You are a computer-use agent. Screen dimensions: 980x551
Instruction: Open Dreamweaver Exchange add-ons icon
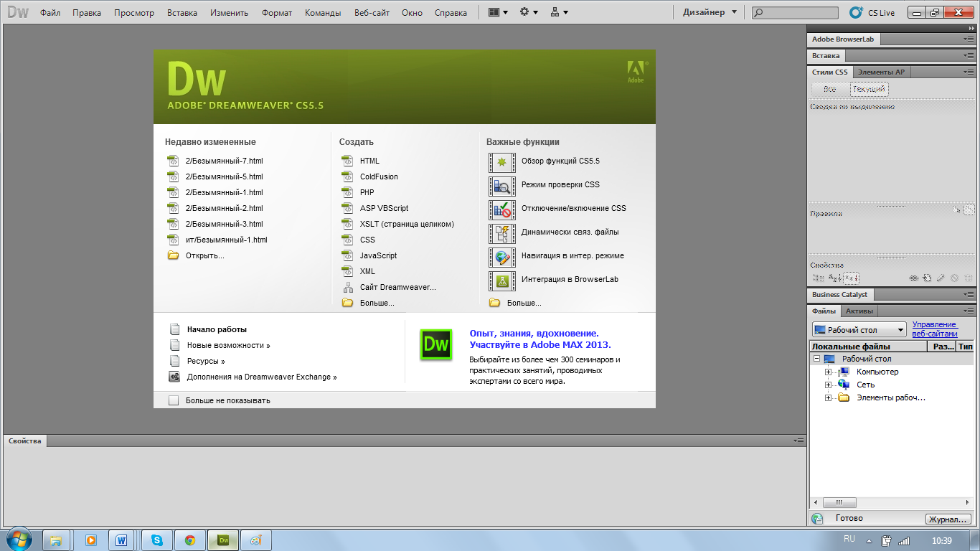click(x=174, y=377)
